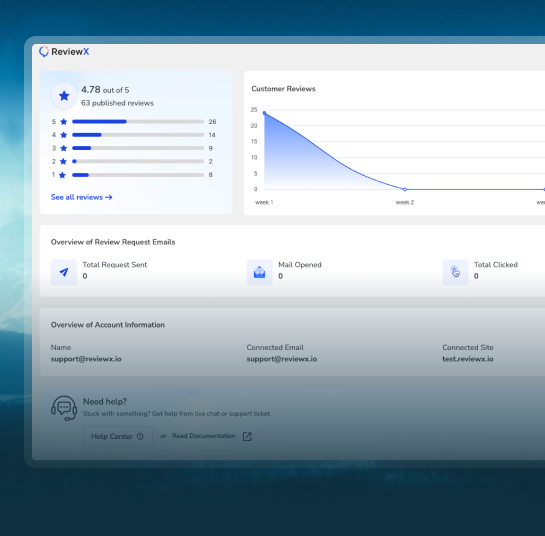Click the y-axis label '25' on chart
Image resolution: width=545 pixels, height=536 pixels.
(x=254, y=109)
